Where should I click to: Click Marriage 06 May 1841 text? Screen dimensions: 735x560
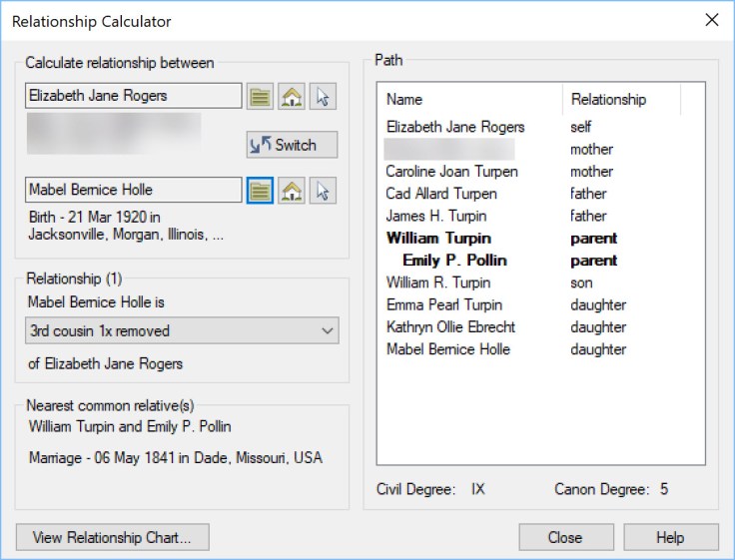coord(176,457)
